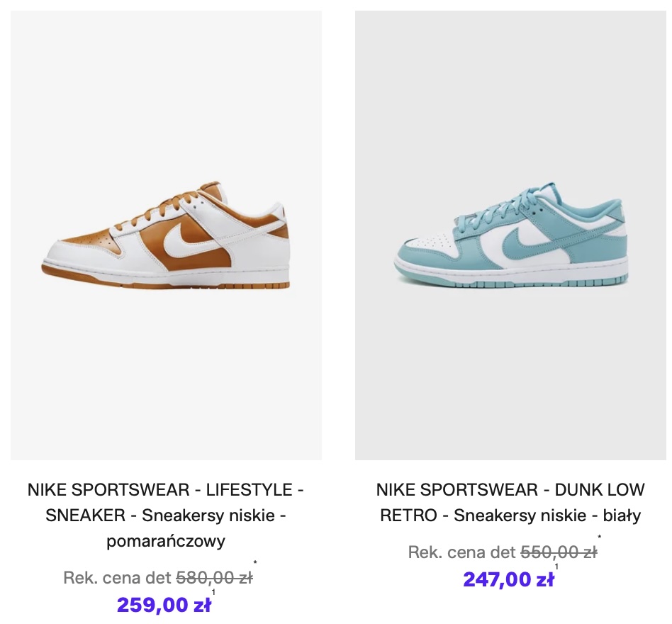Open footnote 1 next to 259,00 zł

tap(213, 592)
